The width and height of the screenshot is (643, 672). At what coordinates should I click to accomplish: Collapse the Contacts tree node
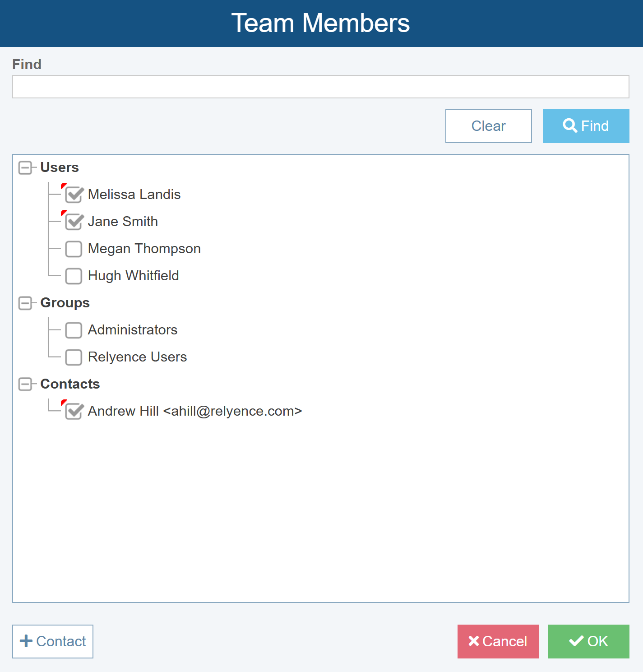tap(25, 385)
